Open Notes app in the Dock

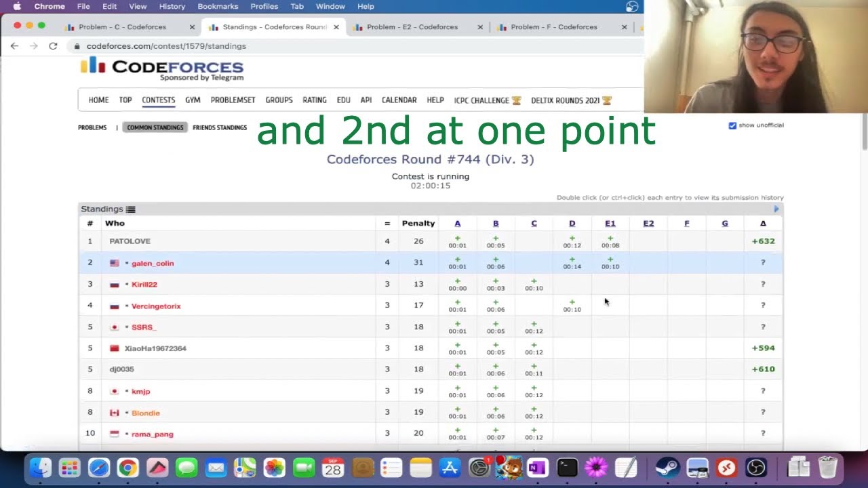pyautogui.click(x=421, y=468)
